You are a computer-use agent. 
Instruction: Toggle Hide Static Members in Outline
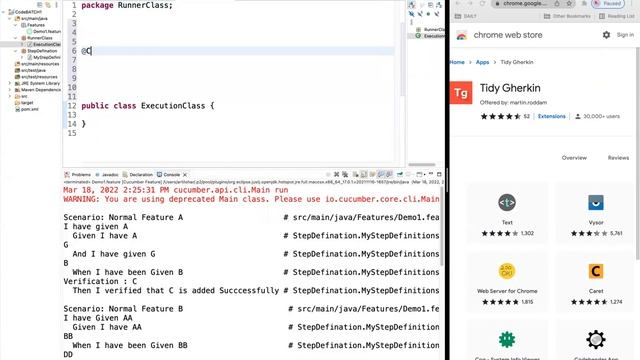420,14
